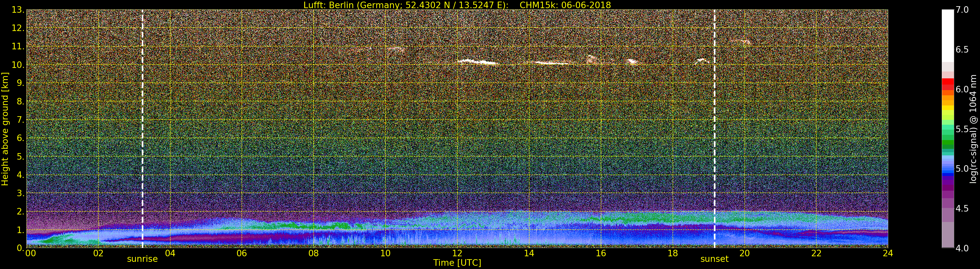The height and width of the screenshot is (269, 980).
Task: Click the '02' tick on the time axis
Action: 98,253
